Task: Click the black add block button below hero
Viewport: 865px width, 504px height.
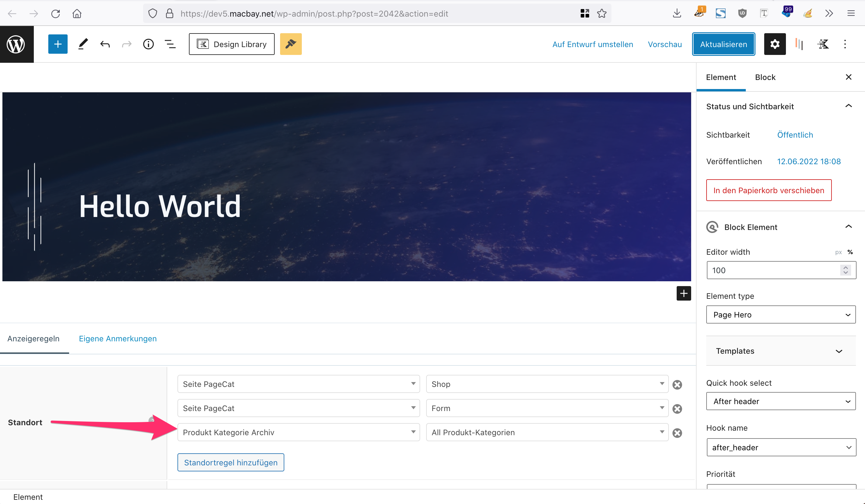Action: (683, 293)
